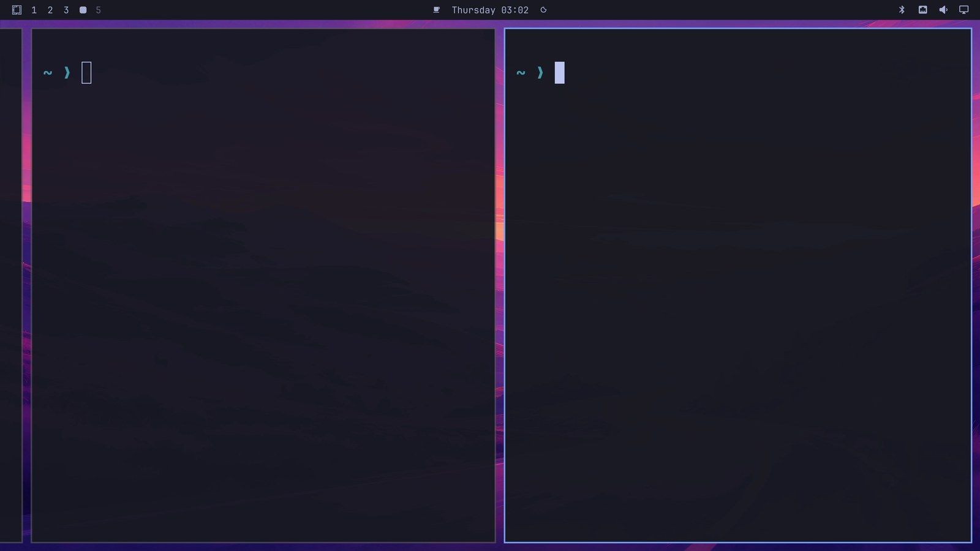Click the speaker volume icon

943,10
